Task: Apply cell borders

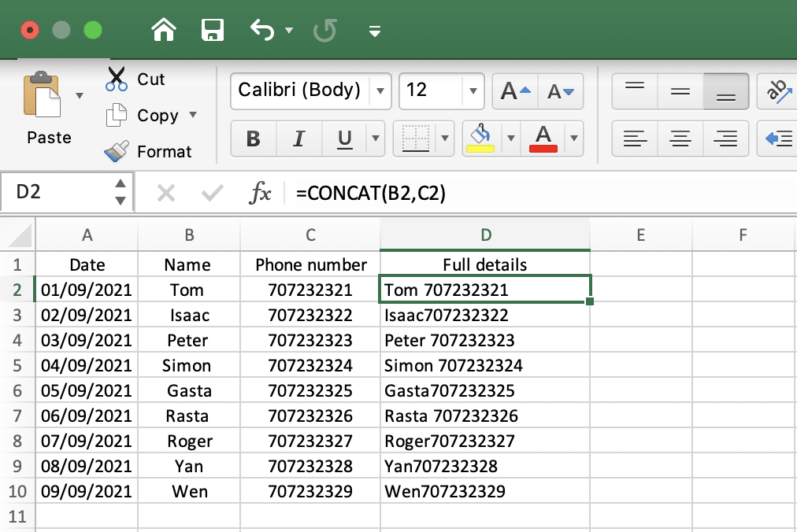Action: (x=416, y=139)
